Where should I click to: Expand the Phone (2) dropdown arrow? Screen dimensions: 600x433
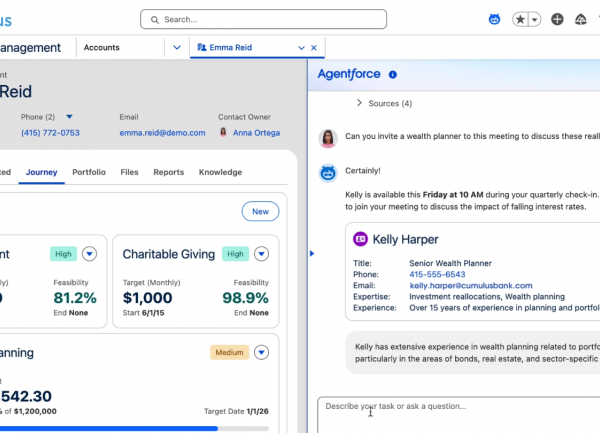tap(69, 117)
